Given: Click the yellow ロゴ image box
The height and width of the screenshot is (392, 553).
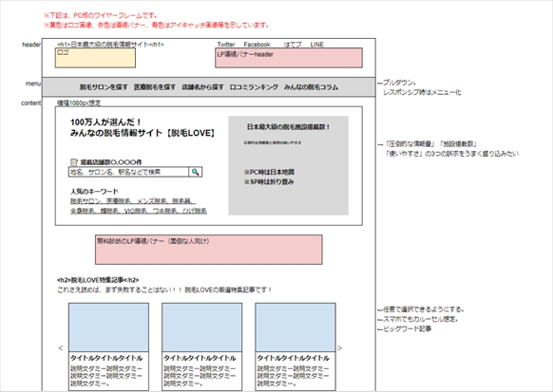Looking at the screenshot, I should coord(95,58).
